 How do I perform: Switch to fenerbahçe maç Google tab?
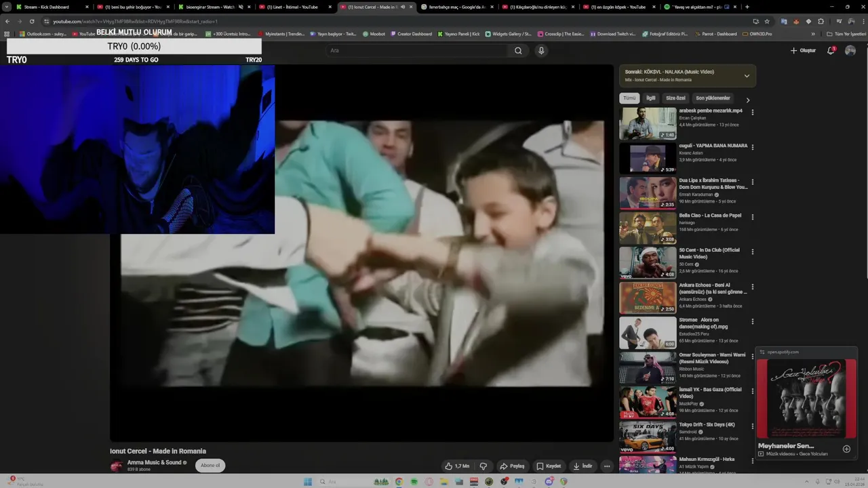[458, 7]
